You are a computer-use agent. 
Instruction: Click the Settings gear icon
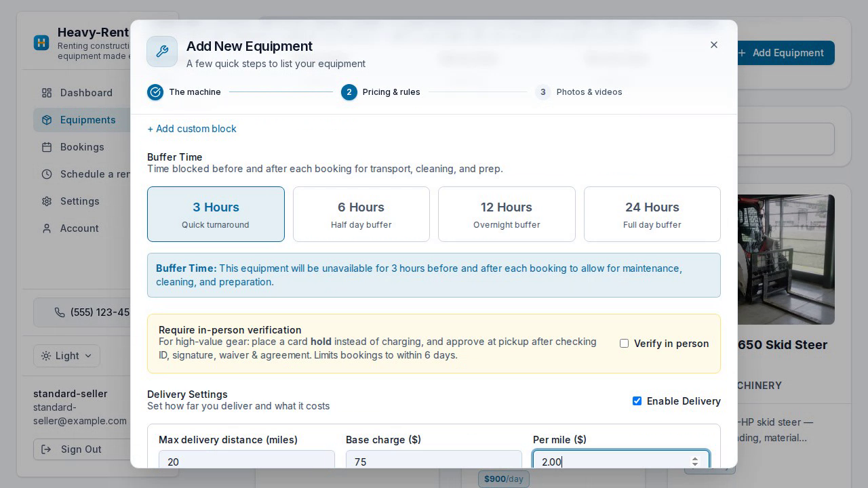(47, 201)
